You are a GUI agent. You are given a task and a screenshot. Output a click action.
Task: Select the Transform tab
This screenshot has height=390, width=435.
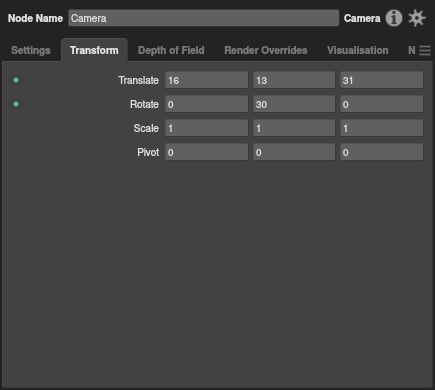(94, 50)
